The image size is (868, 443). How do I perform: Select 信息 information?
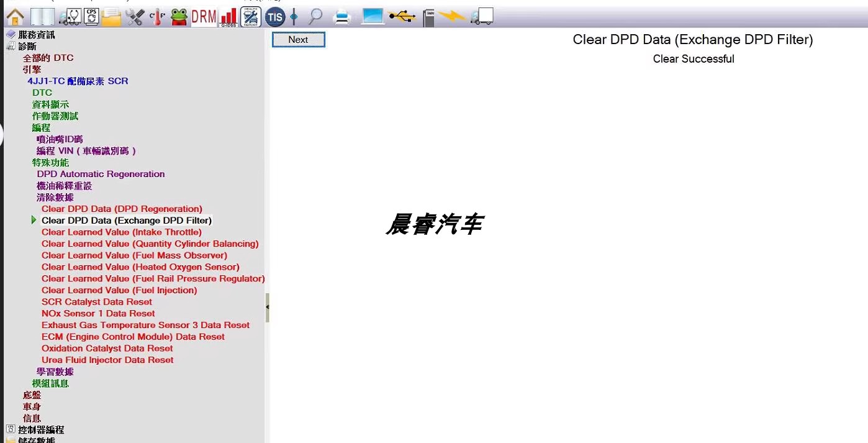point(32,418)
